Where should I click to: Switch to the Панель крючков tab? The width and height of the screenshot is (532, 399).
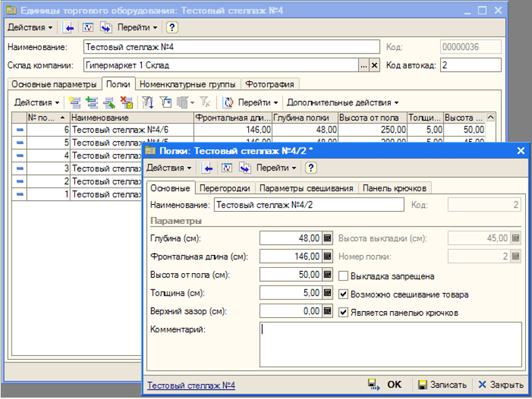tap(395, 188)
